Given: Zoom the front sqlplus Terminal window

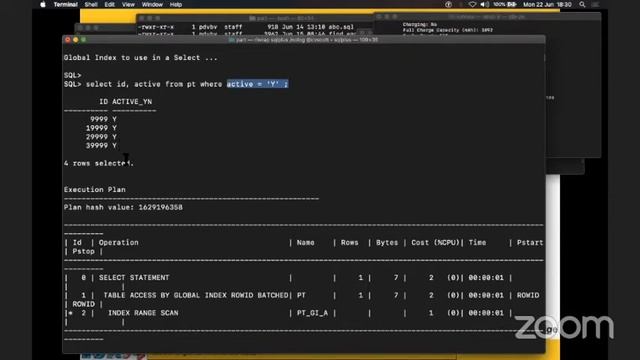Looking at the screenshot, I should 83,40.
